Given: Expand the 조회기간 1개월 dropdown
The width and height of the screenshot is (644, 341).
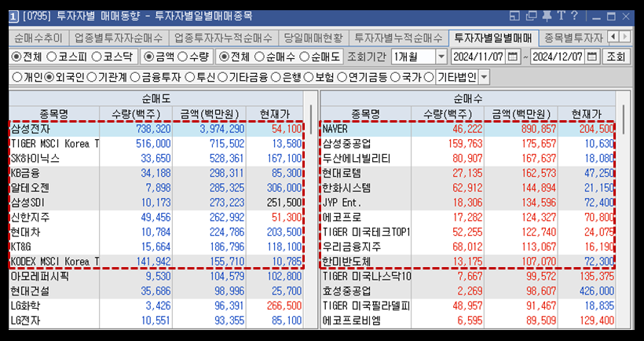Looking at the screenshot, I should pos(441,57).
